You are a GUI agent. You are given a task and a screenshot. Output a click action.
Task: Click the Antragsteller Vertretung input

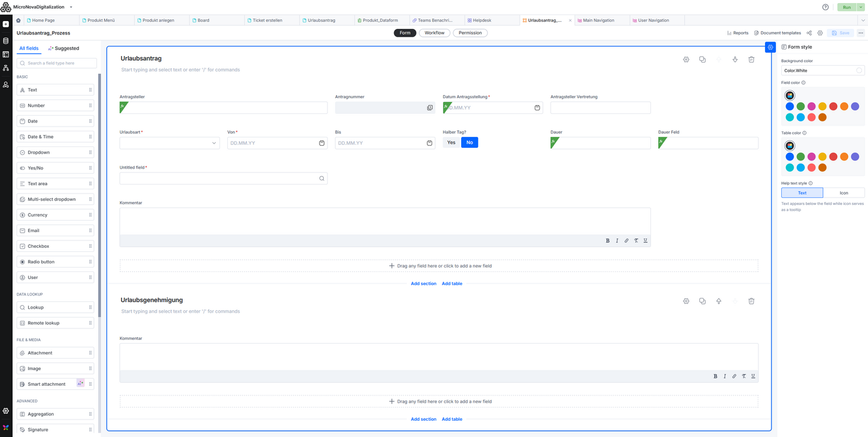[x=600, y=108]
